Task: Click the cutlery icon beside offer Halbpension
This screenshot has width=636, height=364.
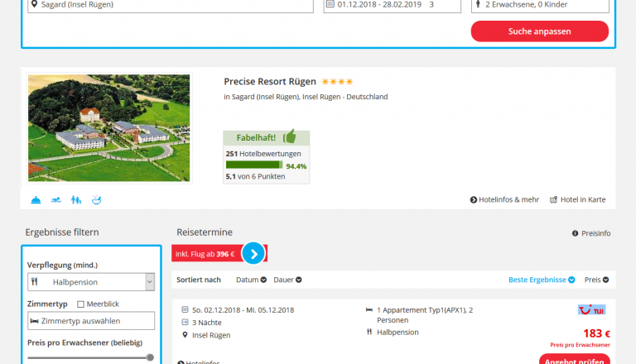Action: click(369, 332)
